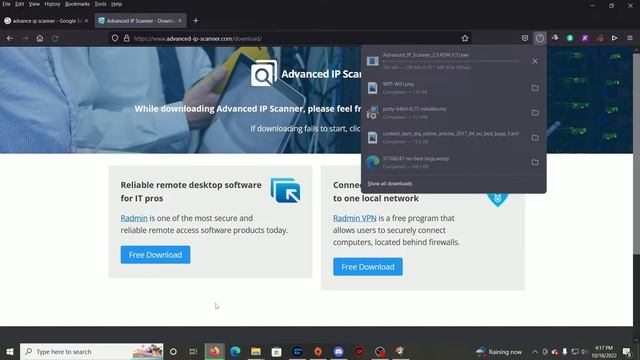Click the play-triangle extension icon

coord(614,38)
